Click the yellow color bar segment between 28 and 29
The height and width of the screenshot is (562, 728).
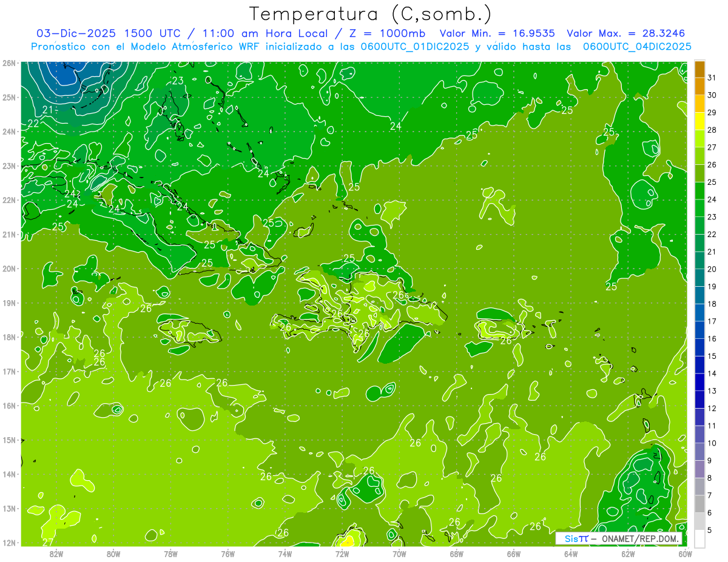(699, 121)
